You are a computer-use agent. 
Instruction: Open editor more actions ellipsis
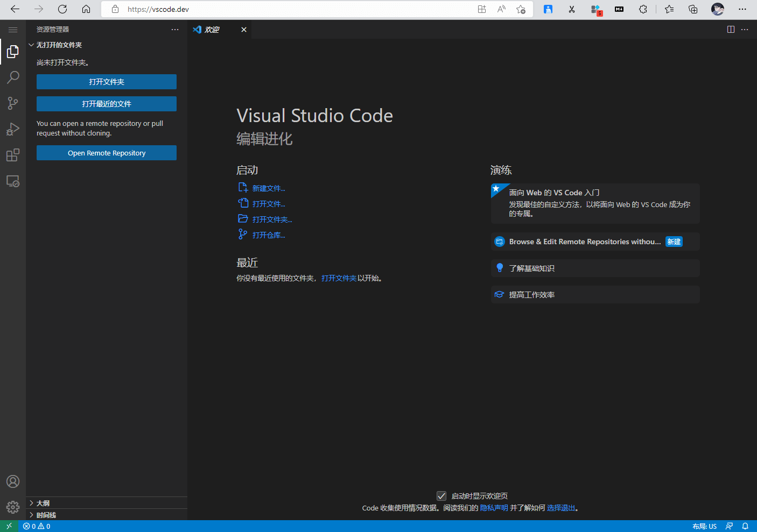coord(745,30)
